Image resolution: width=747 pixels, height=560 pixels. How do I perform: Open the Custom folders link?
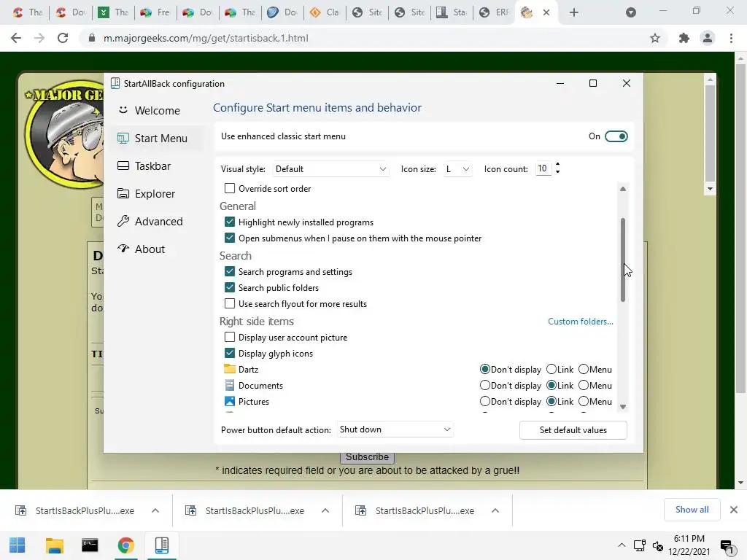tap(580, 322)
